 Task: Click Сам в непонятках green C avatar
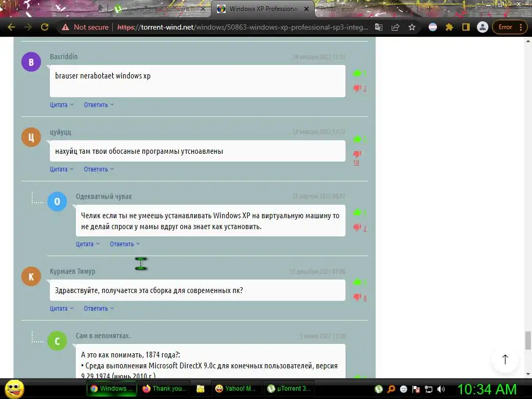[57, 341]
